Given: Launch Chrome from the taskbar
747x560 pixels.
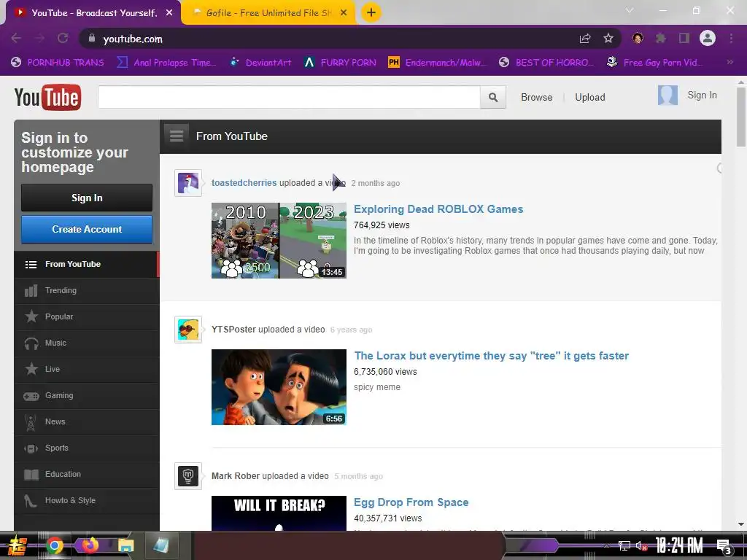Looking at the screenshot, I should pyautogui.click(x=55, y=545).
